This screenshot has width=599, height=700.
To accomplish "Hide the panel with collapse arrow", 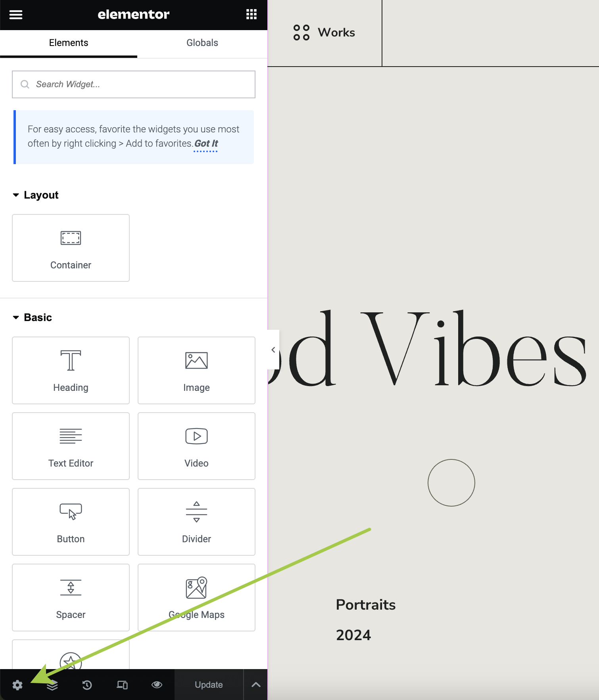I will [273, 350].
